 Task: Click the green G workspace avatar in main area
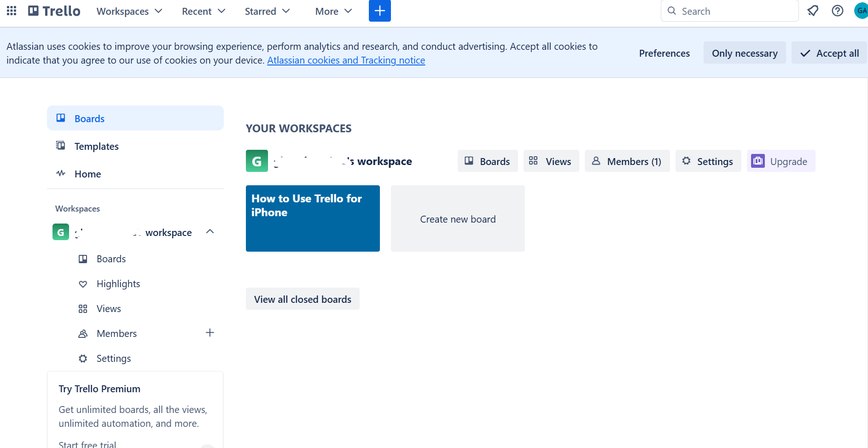(257, 161)
